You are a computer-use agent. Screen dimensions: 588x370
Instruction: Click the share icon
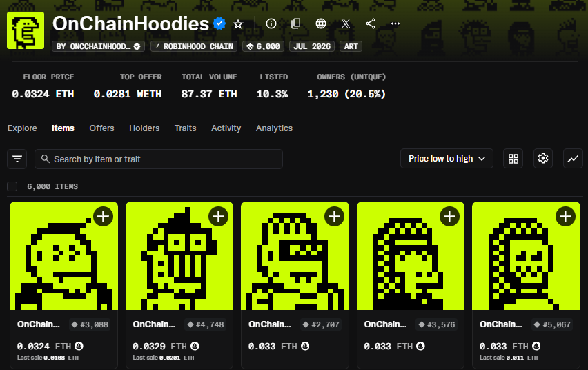pos(371,23)
